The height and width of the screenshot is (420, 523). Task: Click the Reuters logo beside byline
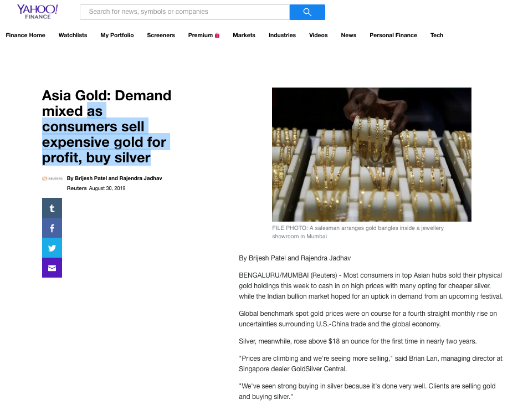pyautogui.click(x=53, y=178)
